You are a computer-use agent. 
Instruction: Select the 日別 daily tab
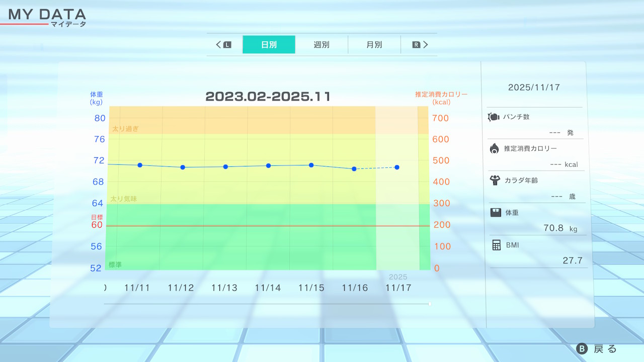(269, 45)
